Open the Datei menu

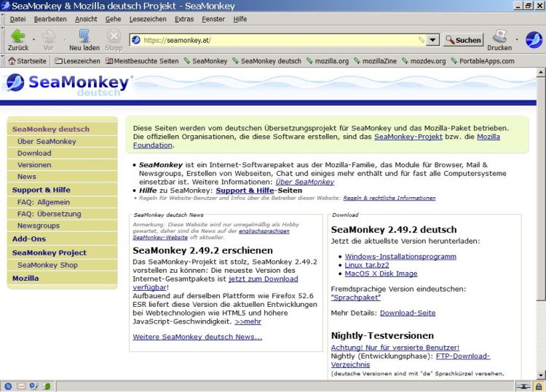17,19
